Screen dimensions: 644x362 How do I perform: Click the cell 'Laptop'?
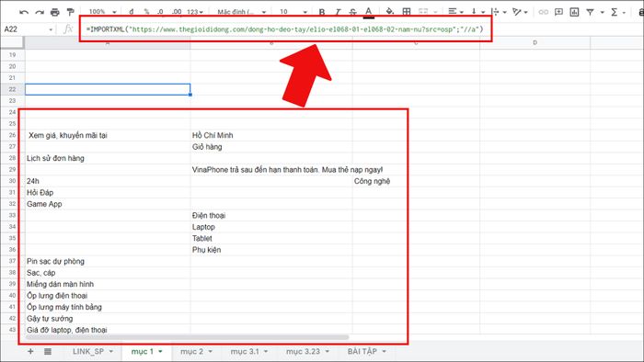click(271, 227)
